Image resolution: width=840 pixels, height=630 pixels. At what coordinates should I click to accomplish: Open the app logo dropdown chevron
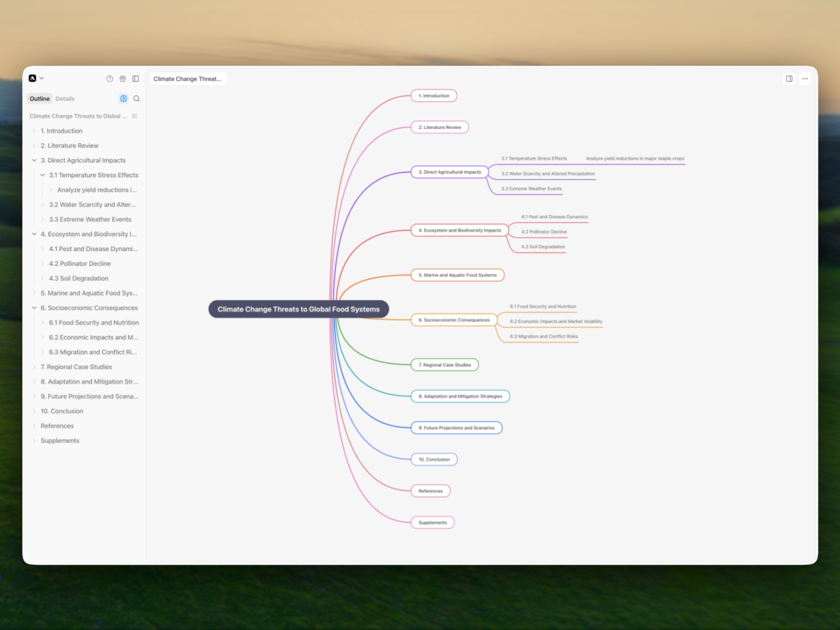coord(42,78)
